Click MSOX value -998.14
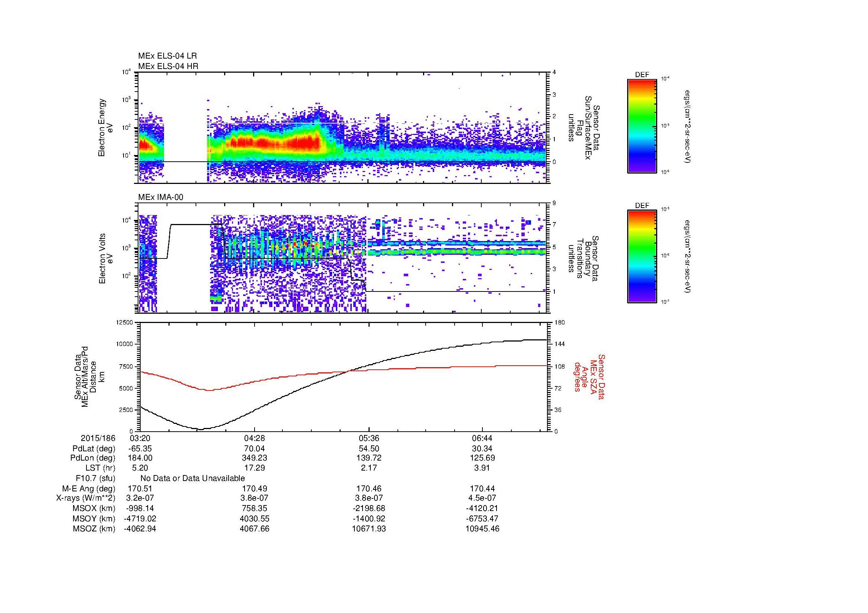Screen dimensions: 868x613 [x=140, y=508]
